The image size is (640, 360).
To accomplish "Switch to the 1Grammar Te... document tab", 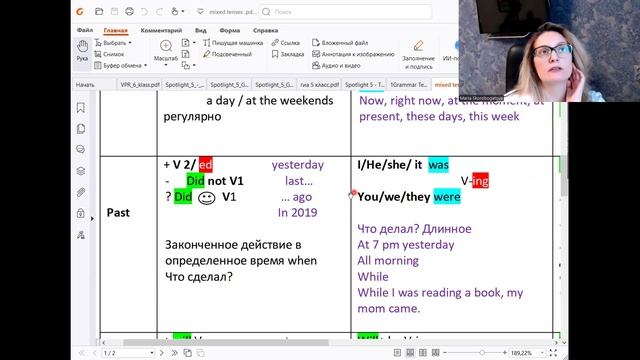I will (409, 84).
